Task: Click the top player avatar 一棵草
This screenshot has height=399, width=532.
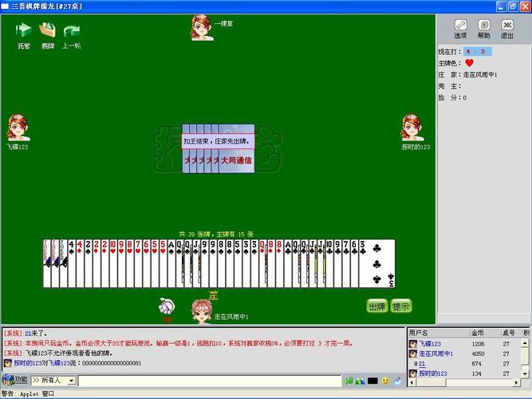Action: click(199, 26)
